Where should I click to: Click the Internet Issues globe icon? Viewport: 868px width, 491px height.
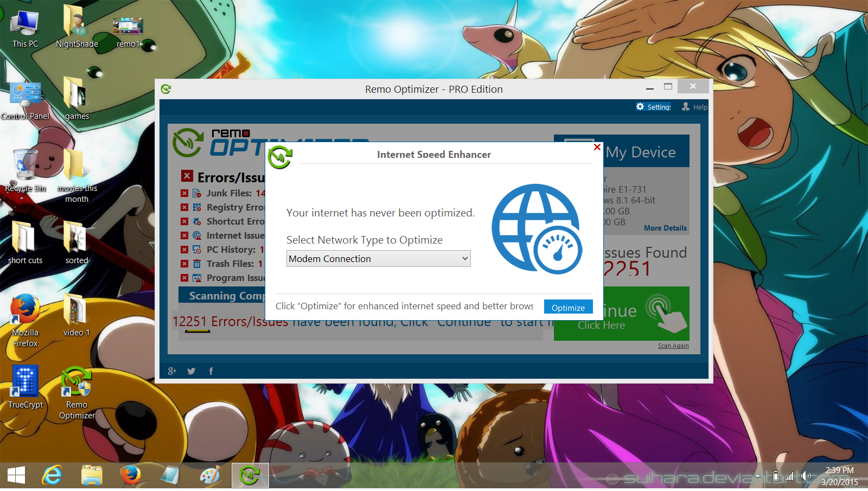tap(197, 235)
